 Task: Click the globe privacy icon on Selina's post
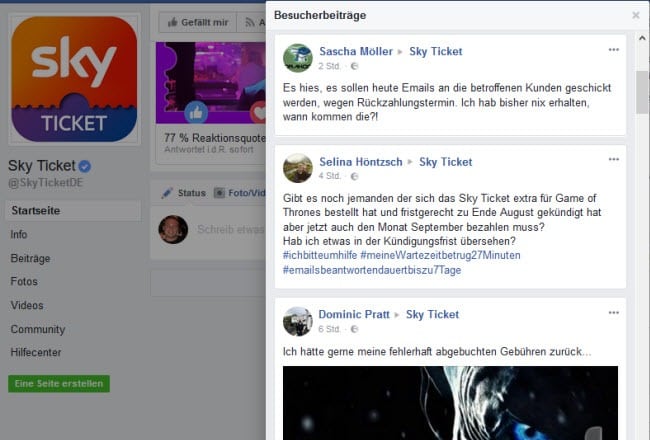click(354, 176)
